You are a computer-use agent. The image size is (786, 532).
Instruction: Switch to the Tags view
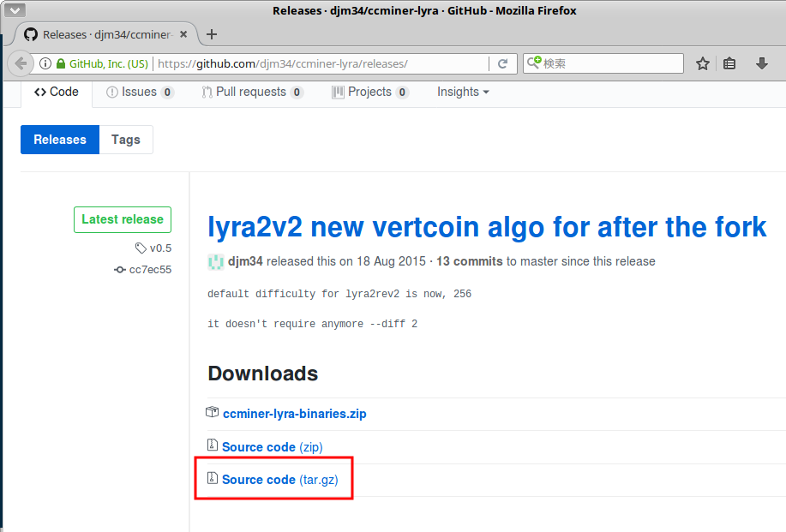click(x=125, y=140)
